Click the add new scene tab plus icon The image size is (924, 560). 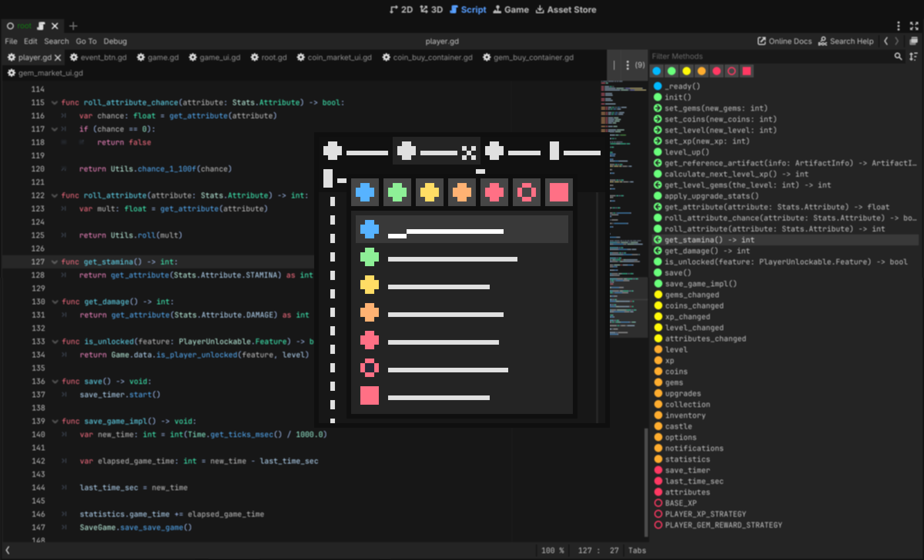click(73, 26)
